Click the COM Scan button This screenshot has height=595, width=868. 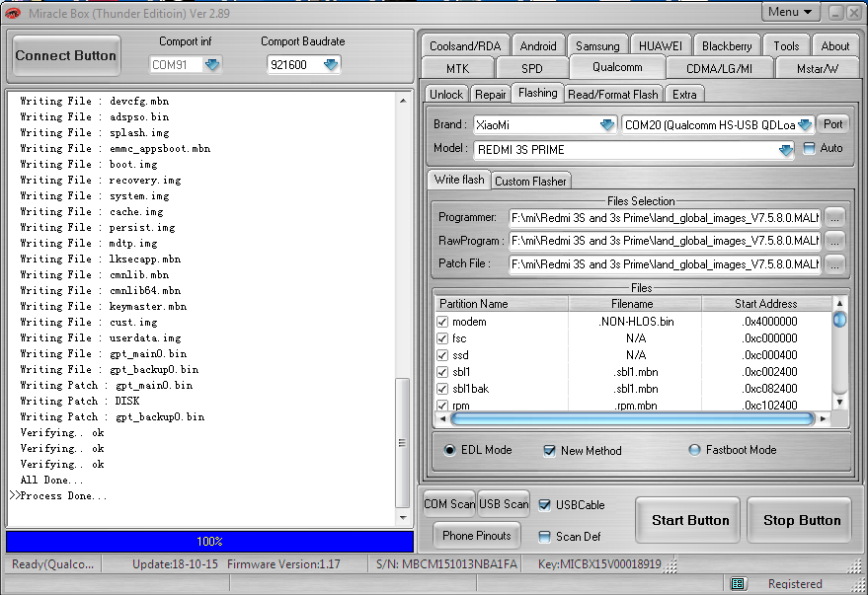coord(449,504)
